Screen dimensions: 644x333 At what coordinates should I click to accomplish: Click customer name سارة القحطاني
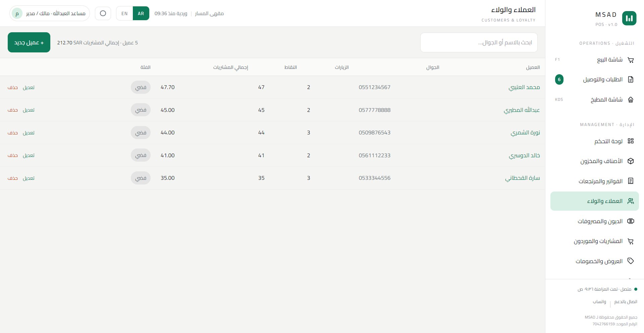point(523,178)
